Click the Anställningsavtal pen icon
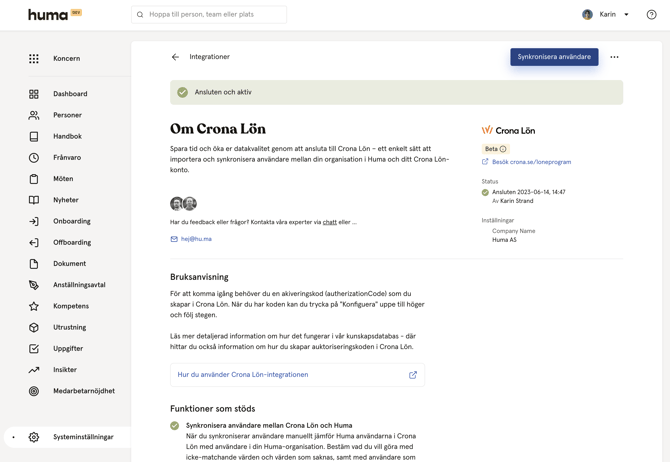This screenshot has height=462, width=670. tap(34, 285)
